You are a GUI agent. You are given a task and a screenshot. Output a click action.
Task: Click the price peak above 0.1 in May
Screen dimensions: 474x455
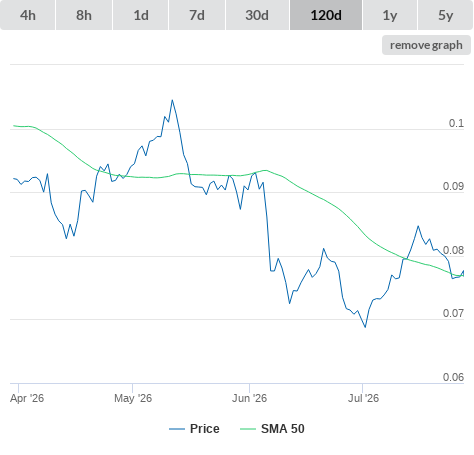[172, 100]
